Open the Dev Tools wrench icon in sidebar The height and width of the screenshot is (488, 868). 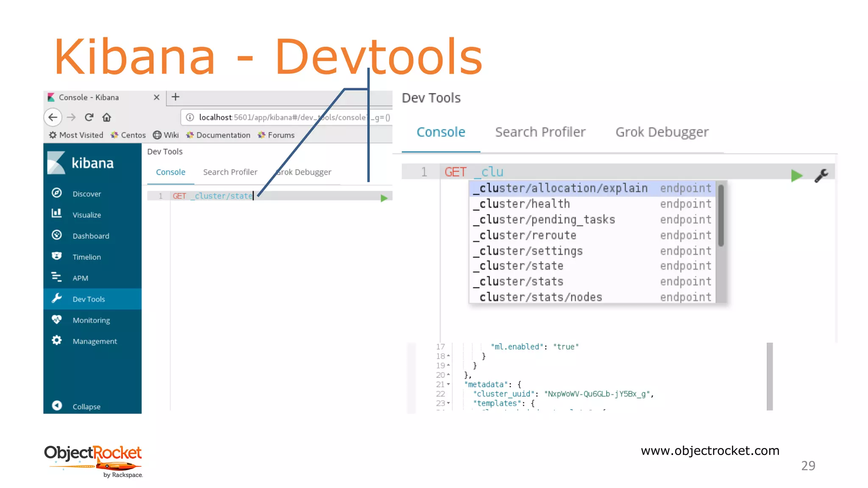57,298
